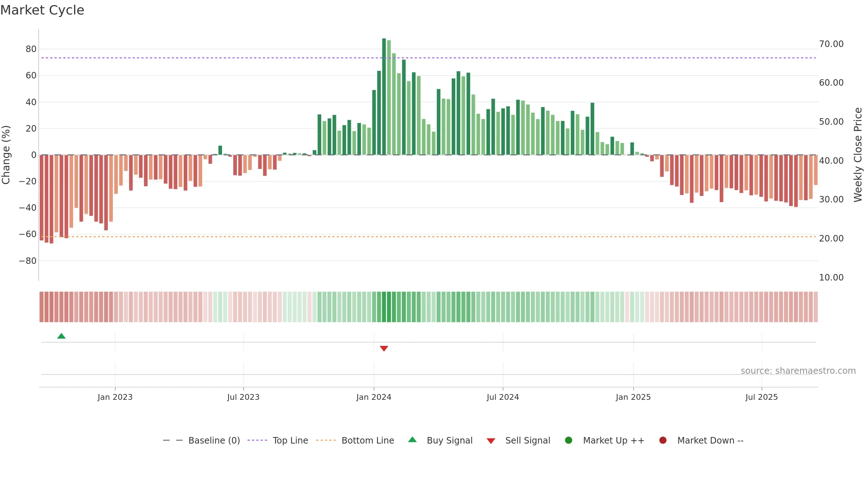Image resolution: width=868 pixels, height=488 pixels.
Task: Click the 70.00 price tick label
Action: pyautogui.click(x=831, y=44)
